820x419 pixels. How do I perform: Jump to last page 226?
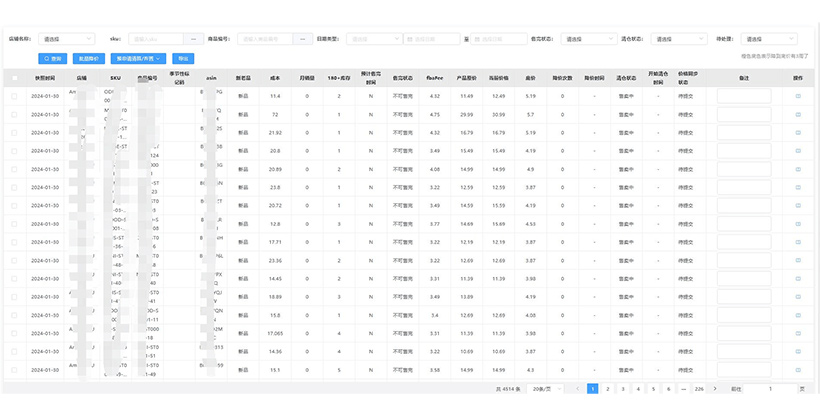[699, 388]
